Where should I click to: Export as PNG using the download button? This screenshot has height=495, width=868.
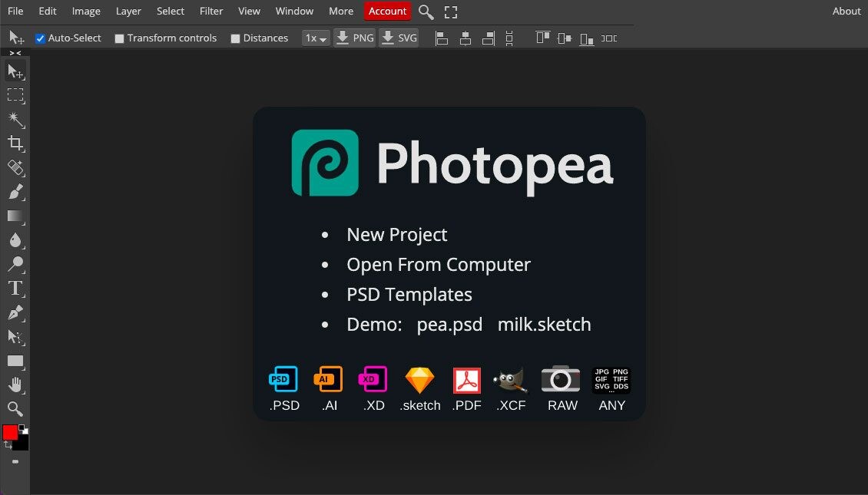pyautogui.click(x=354, y=38)
